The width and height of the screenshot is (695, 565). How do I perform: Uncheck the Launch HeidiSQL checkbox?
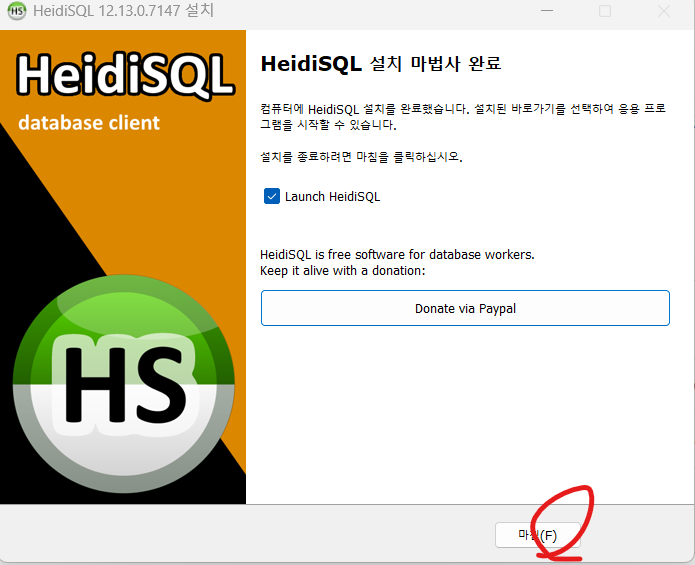tap(272, 196)
